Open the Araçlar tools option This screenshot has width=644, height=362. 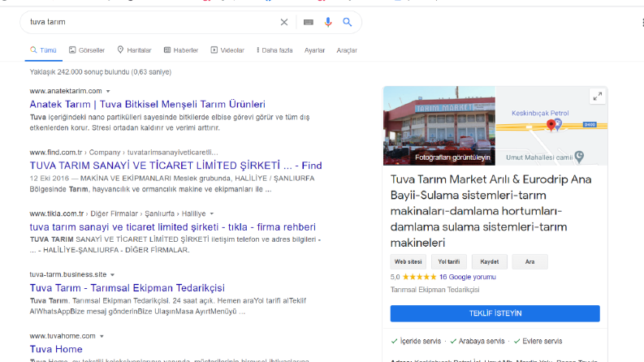point(347,50)
